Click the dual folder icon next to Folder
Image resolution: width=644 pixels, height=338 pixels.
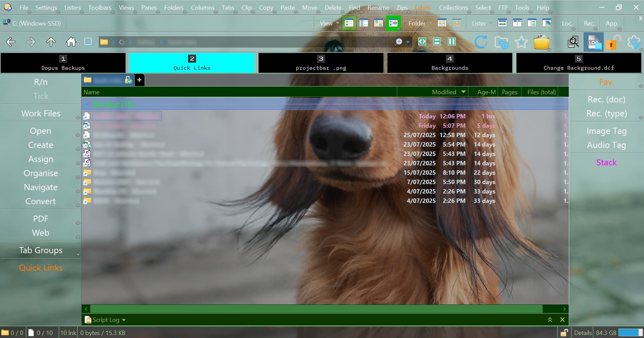point(457,23)
